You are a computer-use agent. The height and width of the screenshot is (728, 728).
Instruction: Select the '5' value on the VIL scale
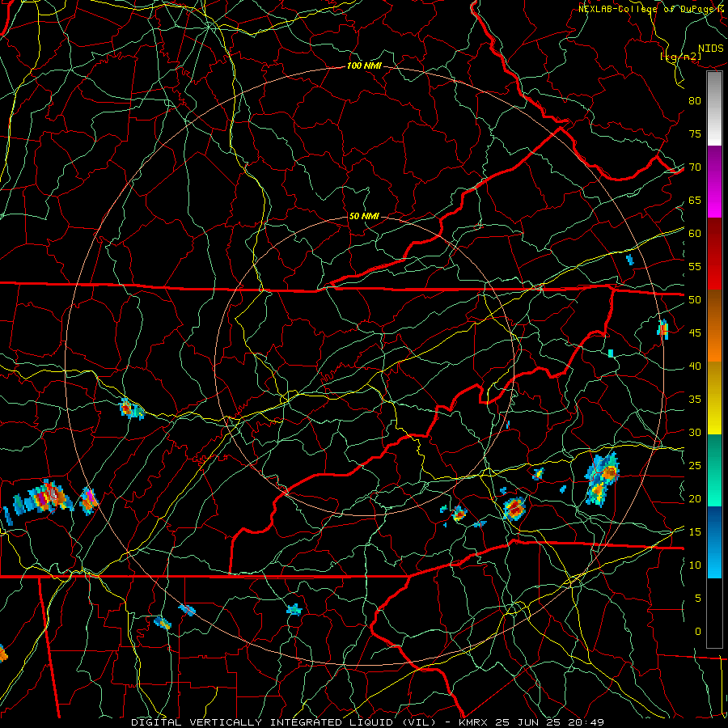(x=698, y=598)
